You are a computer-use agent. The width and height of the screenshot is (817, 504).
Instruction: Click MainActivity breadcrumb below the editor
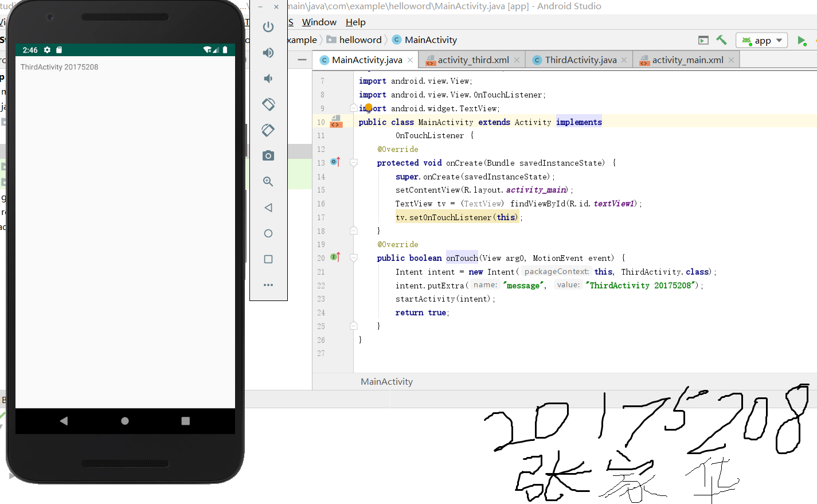[386, 382]
